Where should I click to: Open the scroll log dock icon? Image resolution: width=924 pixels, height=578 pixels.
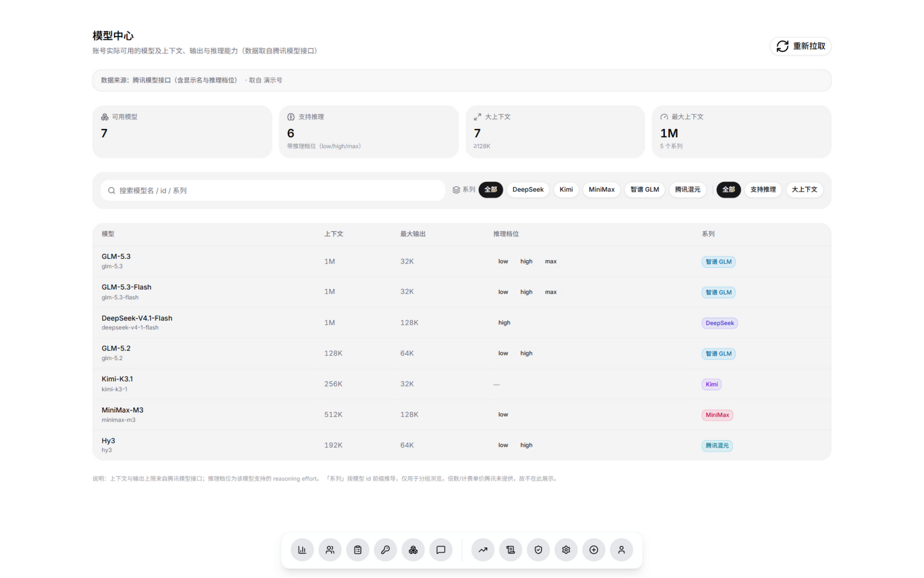click(511, 550)
